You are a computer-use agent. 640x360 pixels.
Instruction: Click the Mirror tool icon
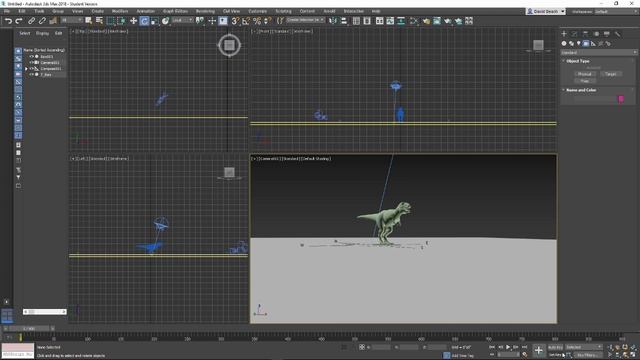333,21
